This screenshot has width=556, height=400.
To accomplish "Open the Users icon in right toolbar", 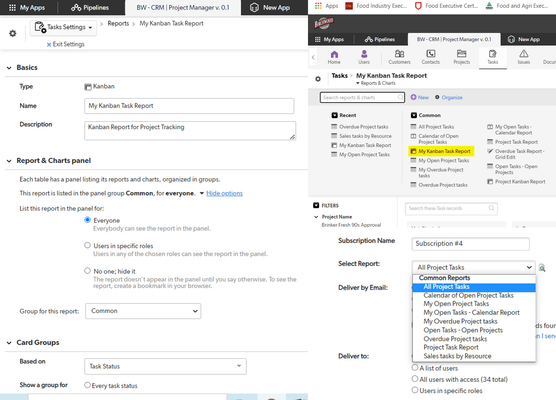I will [x=364, y=54].
